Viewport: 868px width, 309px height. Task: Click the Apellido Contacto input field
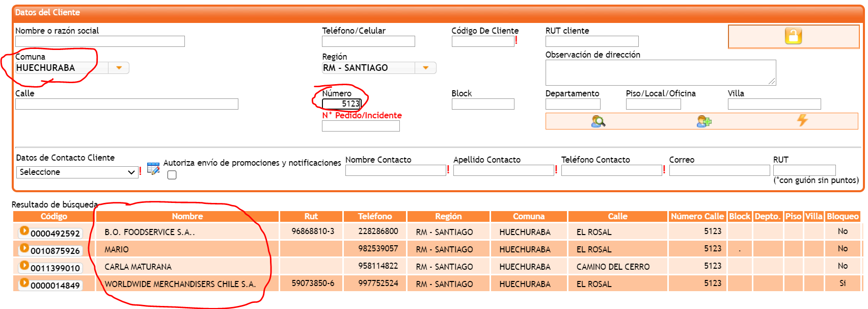[504, 170]
